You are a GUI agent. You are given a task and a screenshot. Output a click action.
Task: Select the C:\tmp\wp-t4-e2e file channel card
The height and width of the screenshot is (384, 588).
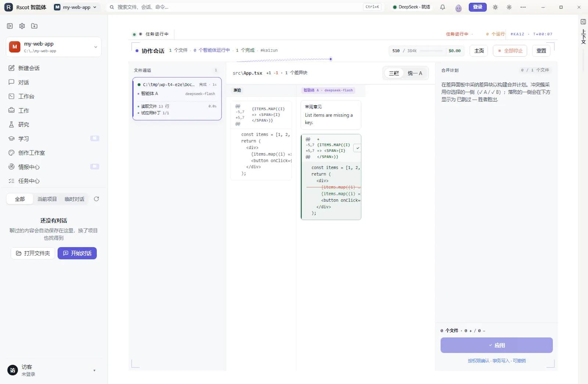[177, 99]
